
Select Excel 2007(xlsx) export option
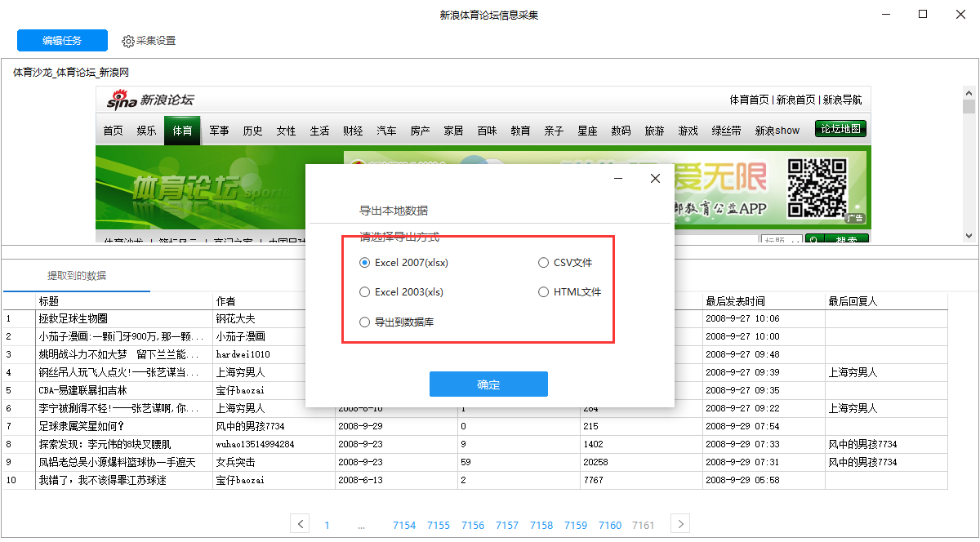coord(404,263)
